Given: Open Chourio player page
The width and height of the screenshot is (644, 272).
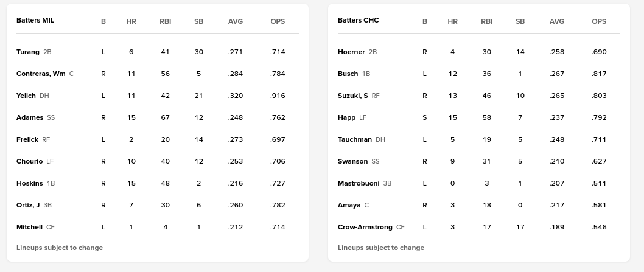Looking at the screenshot, I should (x=29, y=161).
